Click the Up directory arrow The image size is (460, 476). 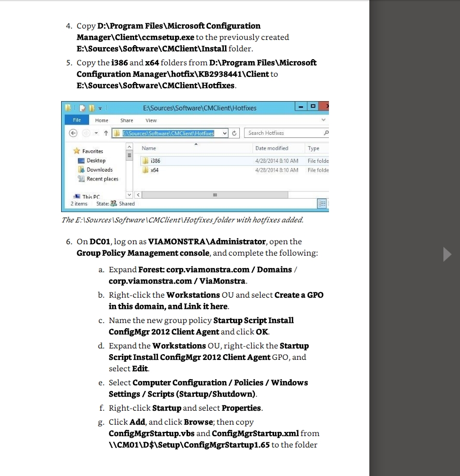coord(106,133)
